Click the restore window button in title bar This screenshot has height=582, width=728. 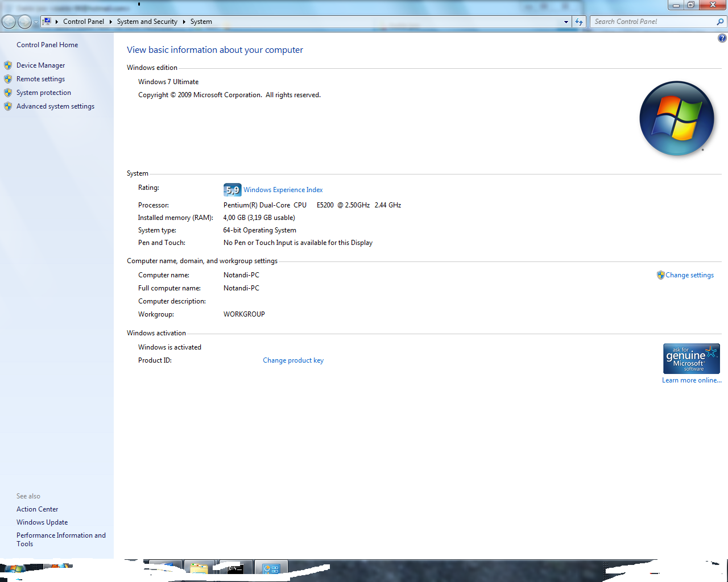[x=690, y=5]
